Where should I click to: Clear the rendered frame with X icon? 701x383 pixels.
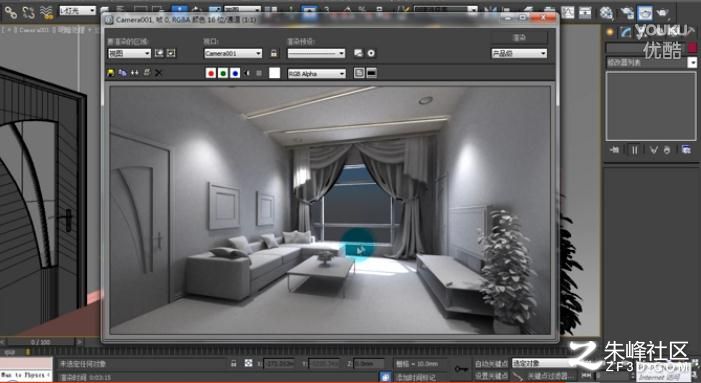(x=158, y=73)
